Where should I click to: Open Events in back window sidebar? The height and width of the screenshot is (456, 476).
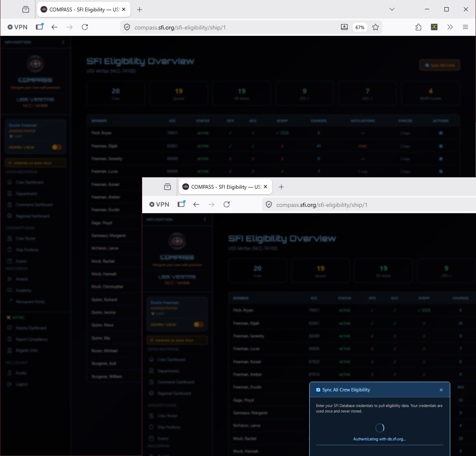21,261
